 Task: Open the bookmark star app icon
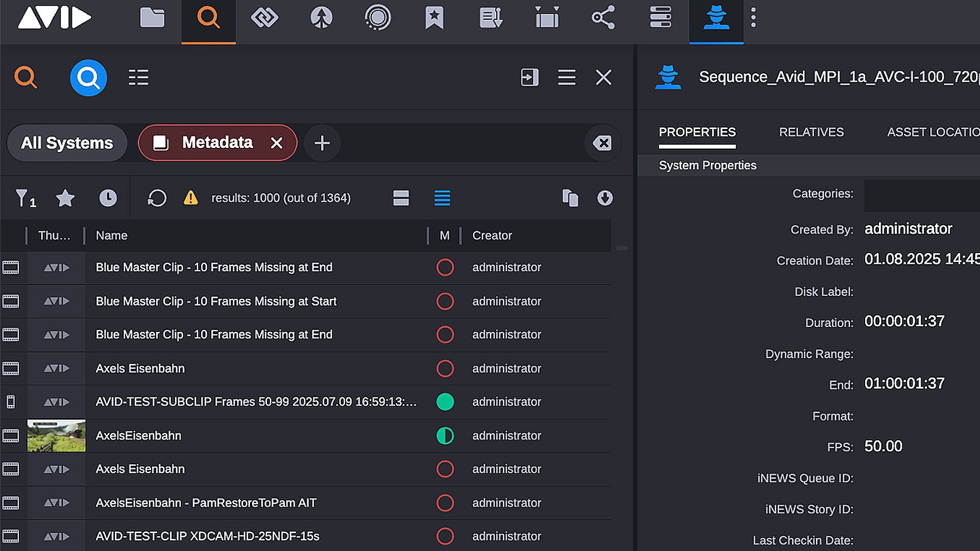pyautogui.click(x=434, y=18)
